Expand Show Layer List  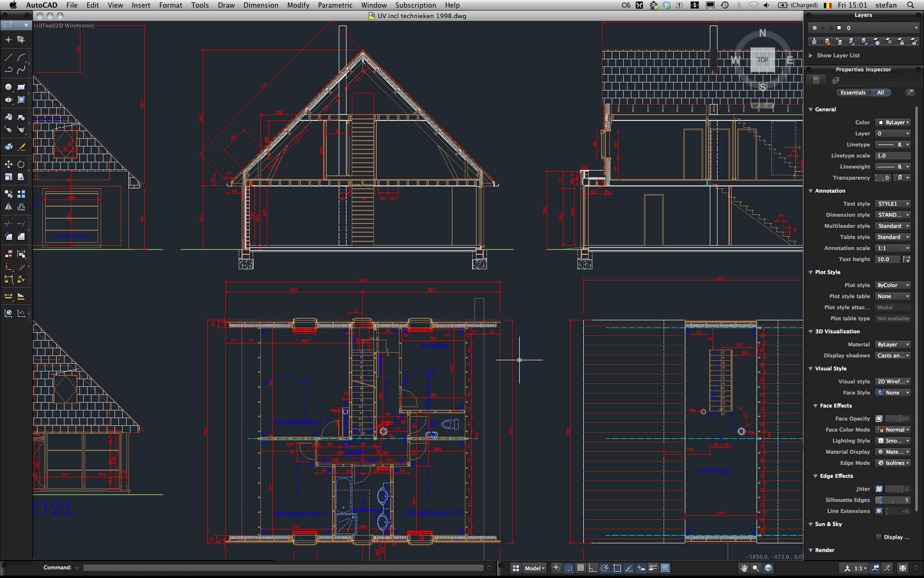click(x=836, y=55)
